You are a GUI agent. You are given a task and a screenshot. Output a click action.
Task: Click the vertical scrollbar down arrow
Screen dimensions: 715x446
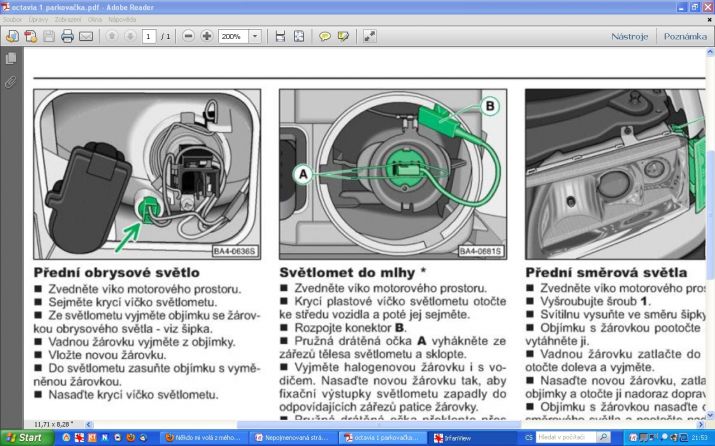[710, 415]
